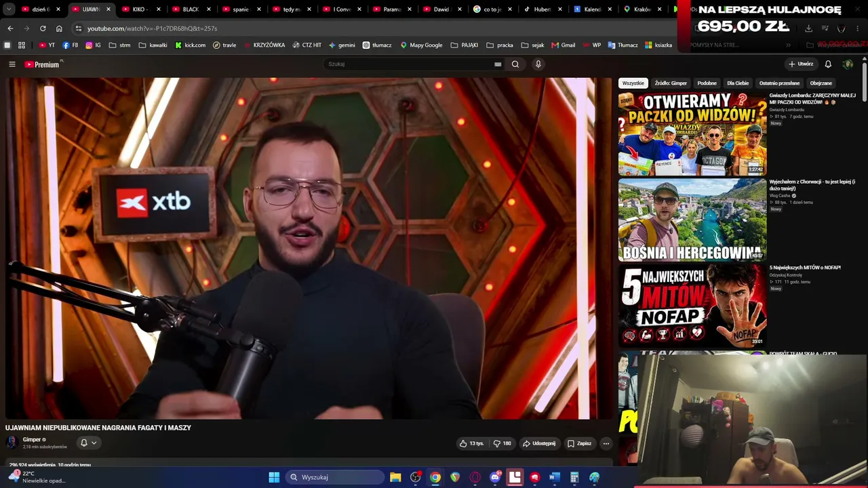Select the 'Dla Ciebie' filter chip
This screenshot has height=488, width=868.
pyautogui.click(x=738, y=83)
